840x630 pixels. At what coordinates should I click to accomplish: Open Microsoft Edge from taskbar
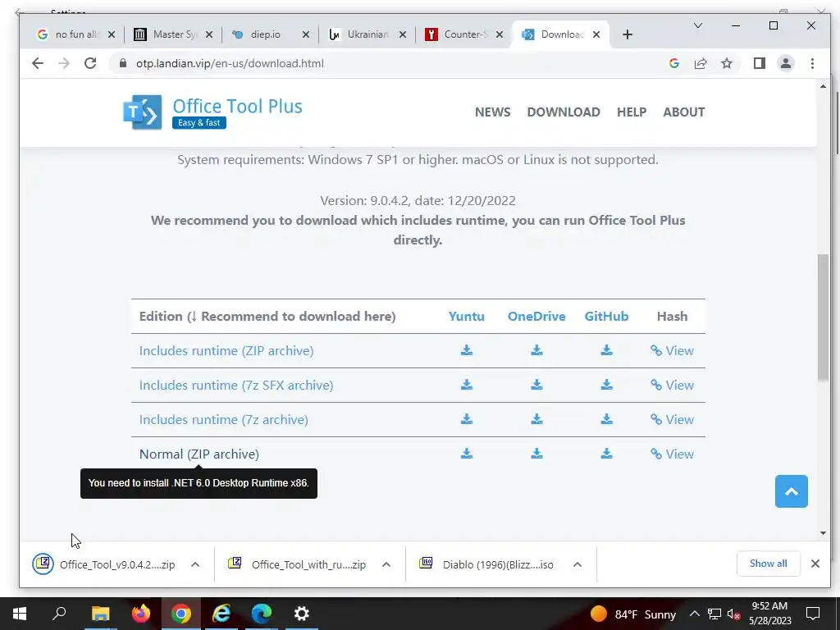262,614
